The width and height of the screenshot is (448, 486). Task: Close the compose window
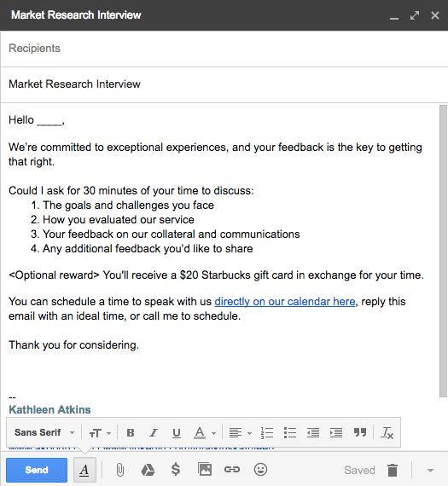435,15
